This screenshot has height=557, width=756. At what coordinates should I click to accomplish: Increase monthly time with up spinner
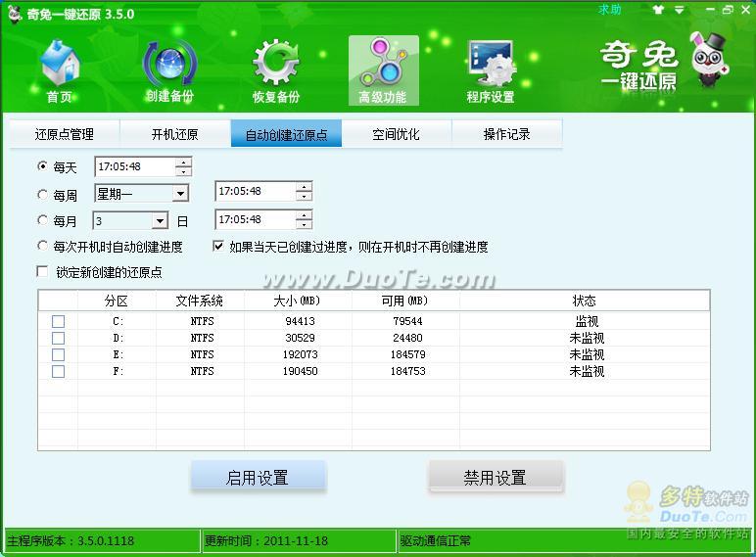point(304,215)
